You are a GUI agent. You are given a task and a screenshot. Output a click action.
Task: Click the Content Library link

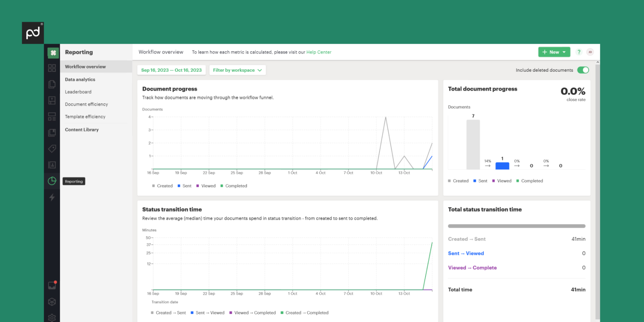(82, 130)
